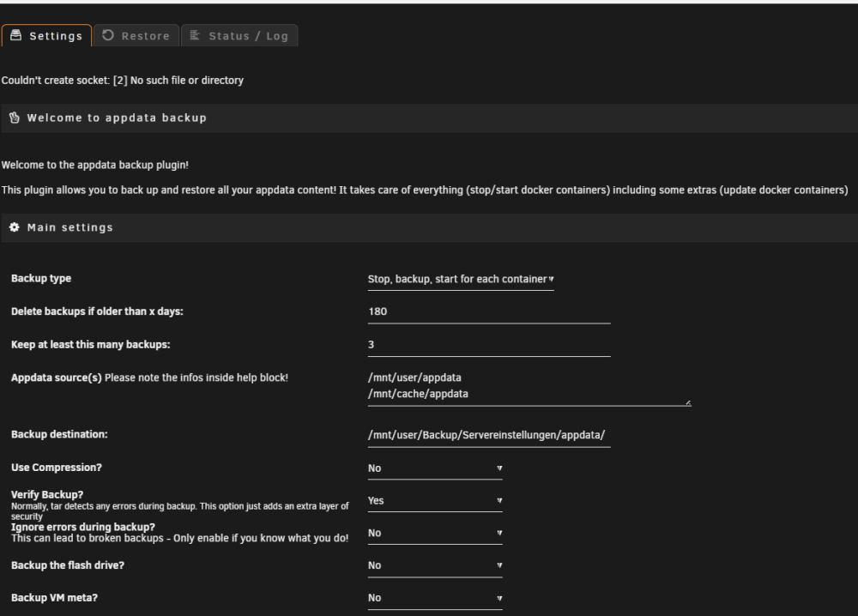858x616 pixels.
Task: Change the Verify Backup dropdown
Action: (435, 500)
